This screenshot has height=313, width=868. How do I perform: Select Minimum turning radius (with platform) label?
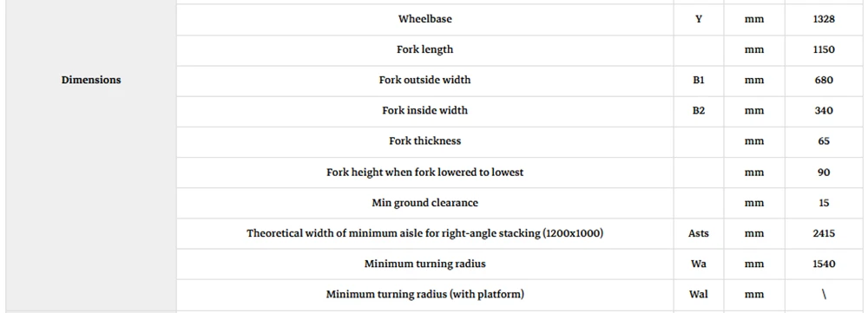424,294
